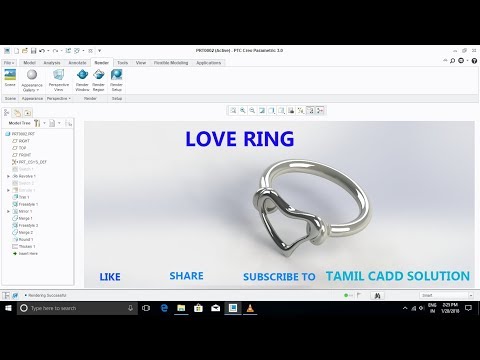Select the Folder Browser navigator tab icon
This screenshot has height=360, width=480.
(x=17, y=113)
